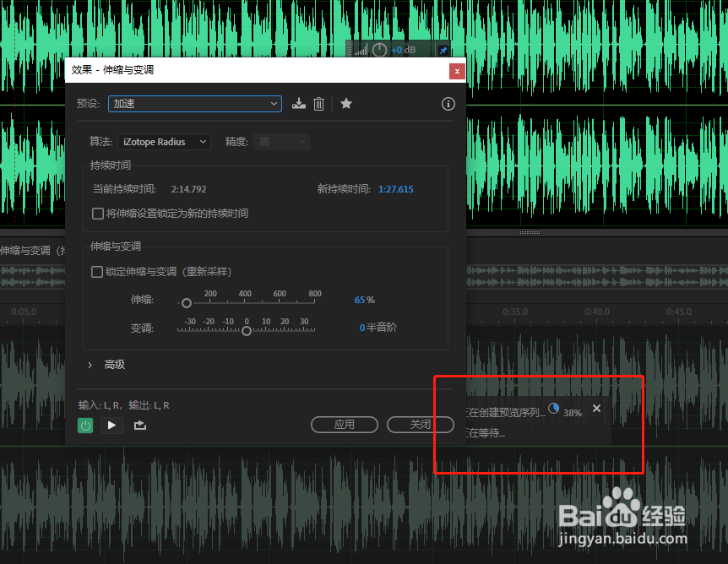The width and height of the screenshot is (728, 564).
Task: Open effect info circle icon
Action: click(448, 104)
